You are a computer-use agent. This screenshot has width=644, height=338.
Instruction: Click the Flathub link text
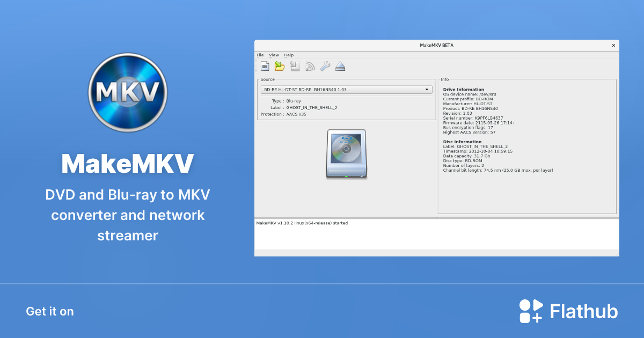coord(583,311)
